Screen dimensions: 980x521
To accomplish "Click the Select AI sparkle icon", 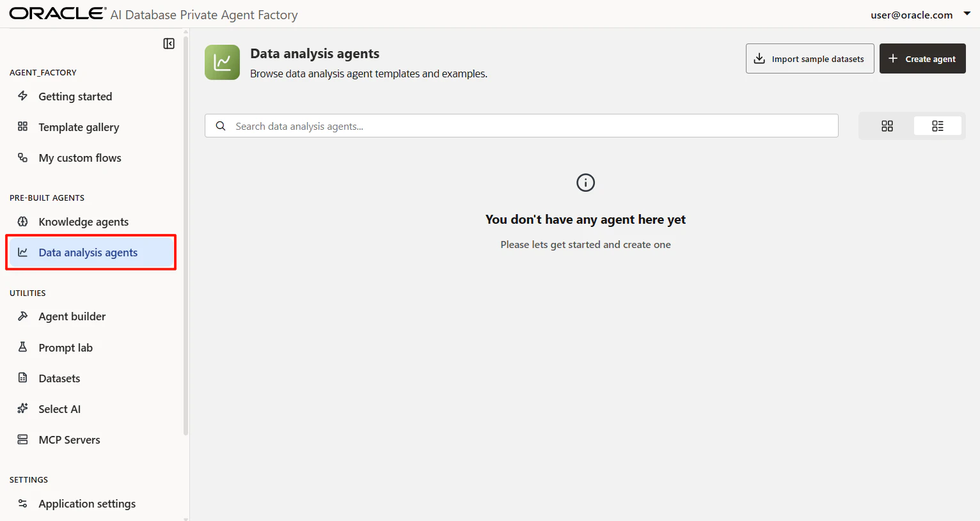I will pos(22,408).
